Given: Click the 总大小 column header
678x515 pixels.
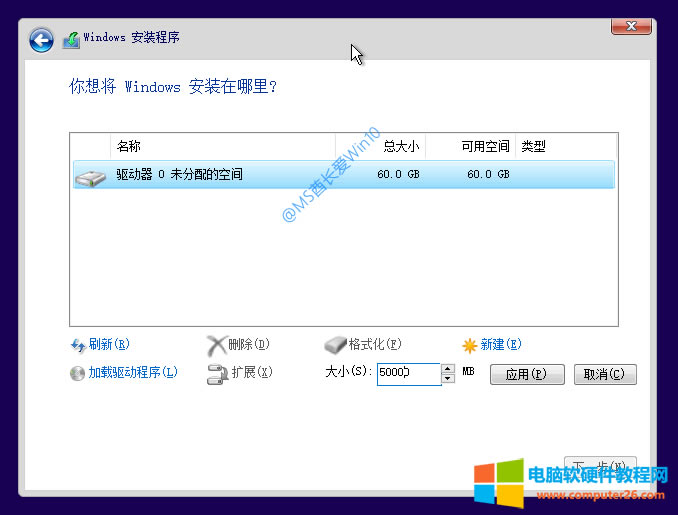Looking at the screenshot, I should pyautogui.click(x=381, y=146).
